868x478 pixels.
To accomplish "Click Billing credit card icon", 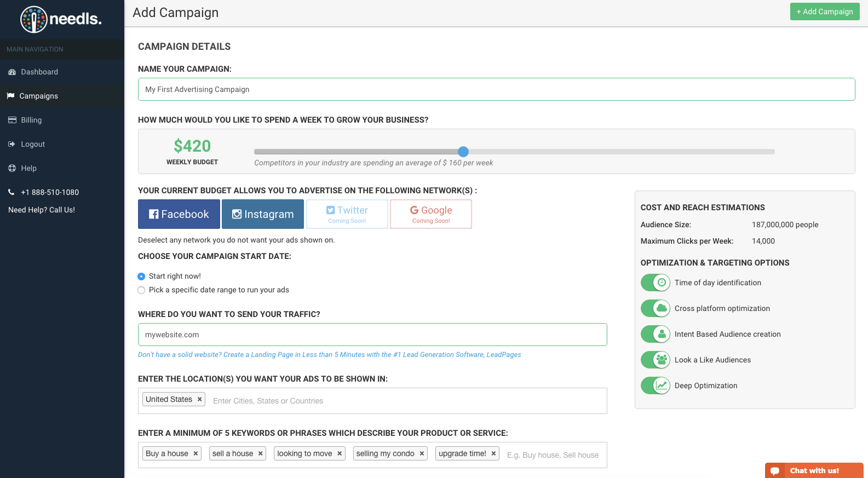I will (x=12, y=120).
